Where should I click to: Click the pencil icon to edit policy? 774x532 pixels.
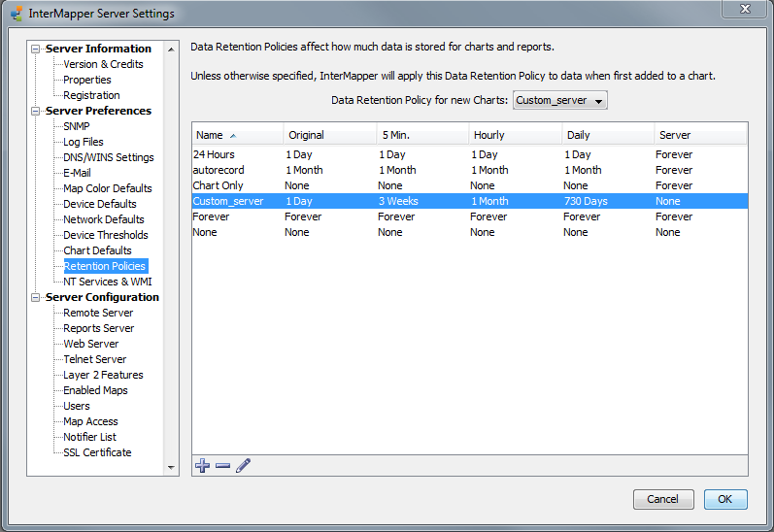point(243,466)
